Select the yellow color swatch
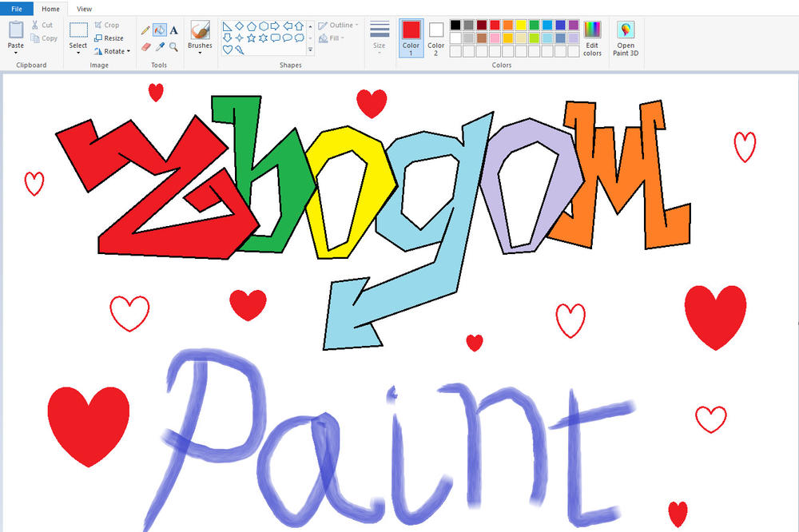The height and width of the screenshot is (532, 799). (521, 25)
